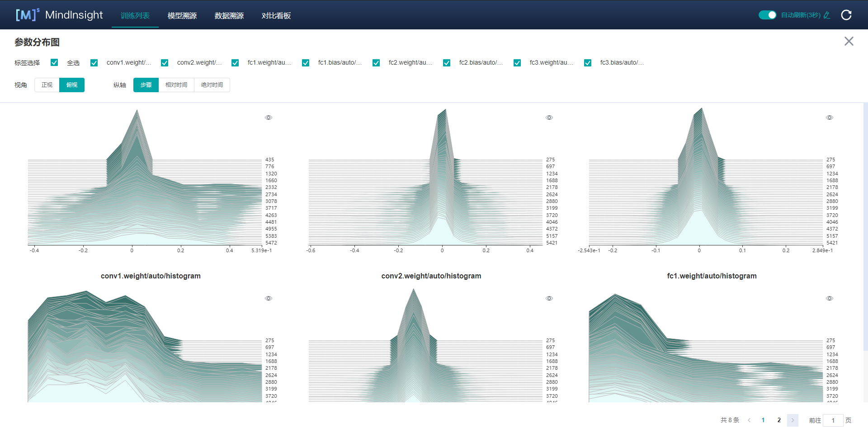Click eye icon on bottom-left histogram chart

click(269, 298)
